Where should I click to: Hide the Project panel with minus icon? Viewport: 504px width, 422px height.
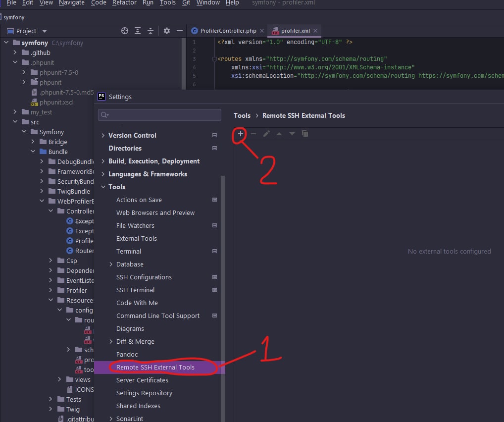point(180,31)
